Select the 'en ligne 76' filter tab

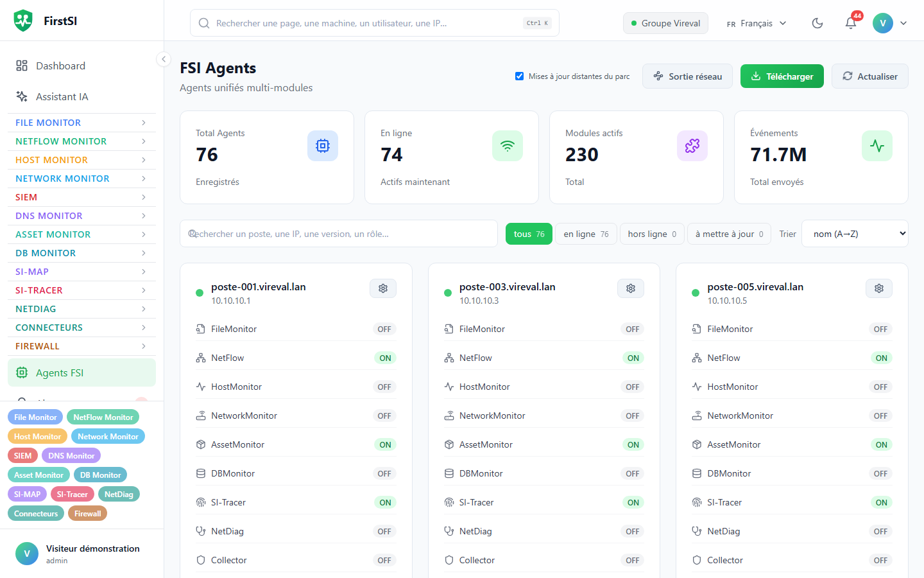pyautogui.click(x=586, y=234)
